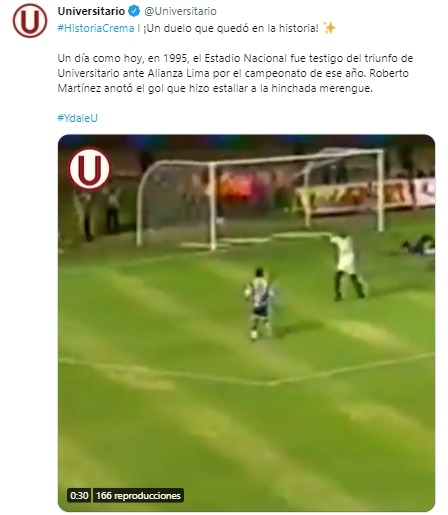Screen dimensions: 448x515
Task: Click the striped-jersey player with the ball
Action: (259, 303)
